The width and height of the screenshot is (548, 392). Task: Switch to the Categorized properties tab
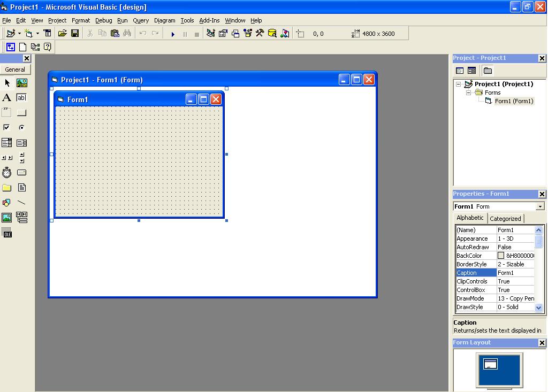pyautogui.click(x=505, y=219)
